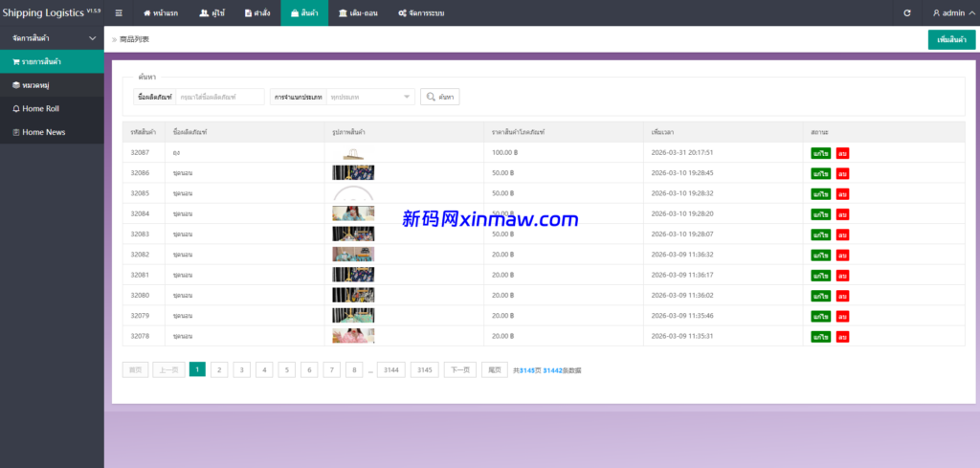Image resolution: width=980 pixels, height=468 pixels.
Task: Open the product image thumbnail for 32087
Action: [x=353, y=152]
